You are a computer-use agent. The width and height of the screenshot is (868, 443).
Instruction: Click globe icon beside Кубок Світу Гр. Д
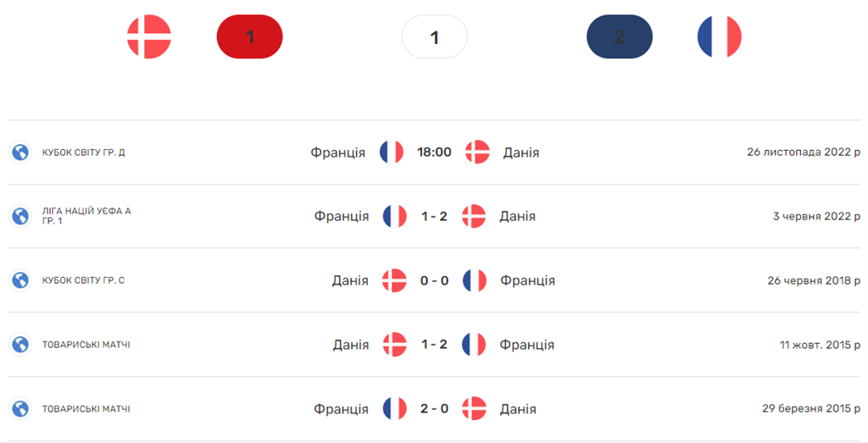pyautogui.click(x=19, y=152)
